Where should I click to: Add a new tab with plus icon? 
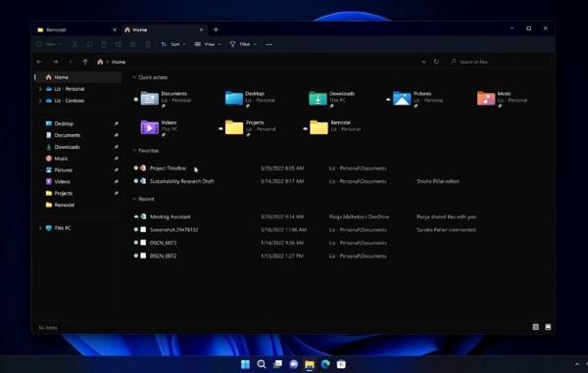pyautogui.click(x=216, y=29)
